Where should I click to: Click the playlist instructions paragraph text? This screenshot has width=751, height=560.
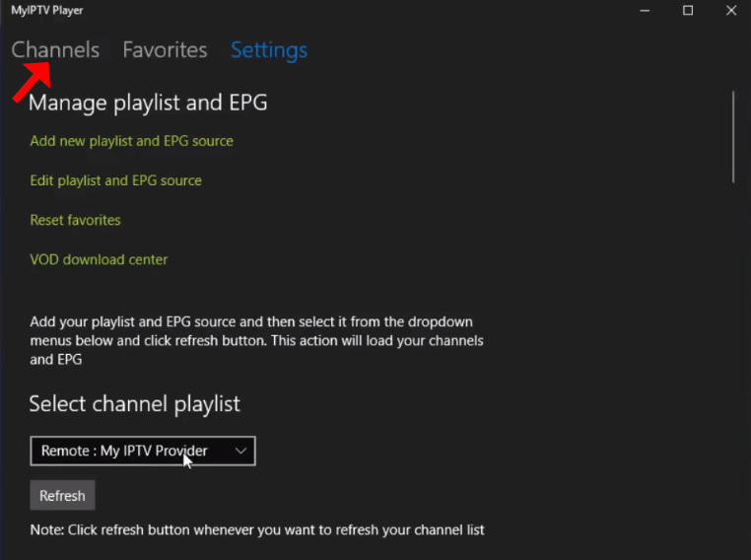(x=256, y=340)
